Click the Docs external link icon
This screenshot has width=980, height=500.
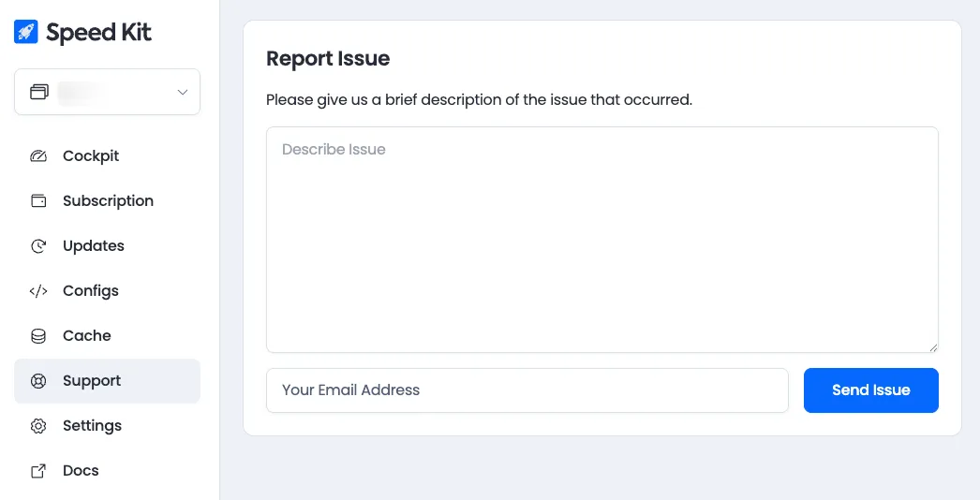point(38,471)
